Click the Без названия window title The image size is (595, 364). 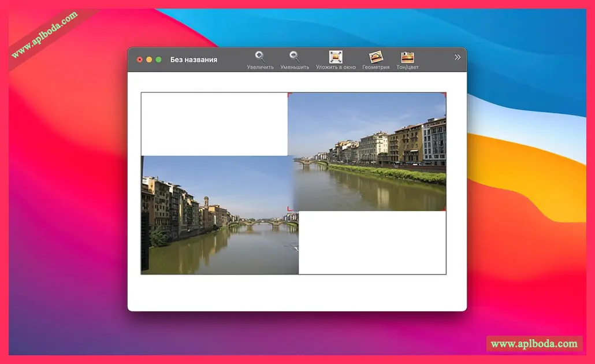tap(194, 60)
